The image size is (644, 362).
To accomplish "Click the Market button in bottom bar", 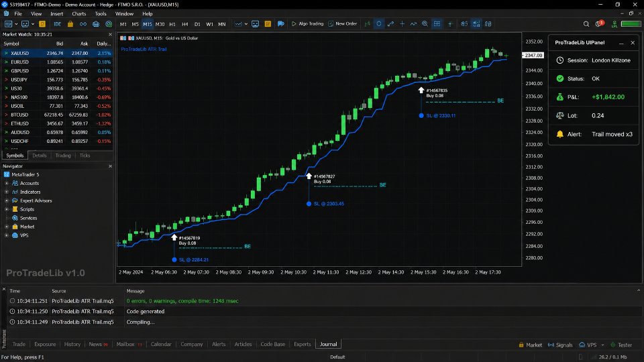I will click(x=530, y=345).
